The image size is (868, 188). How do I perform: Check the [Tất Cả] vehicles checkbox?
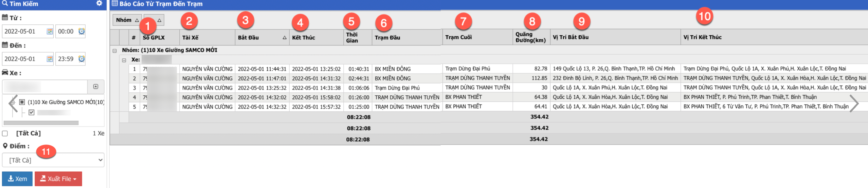click(x=5, y=134)
